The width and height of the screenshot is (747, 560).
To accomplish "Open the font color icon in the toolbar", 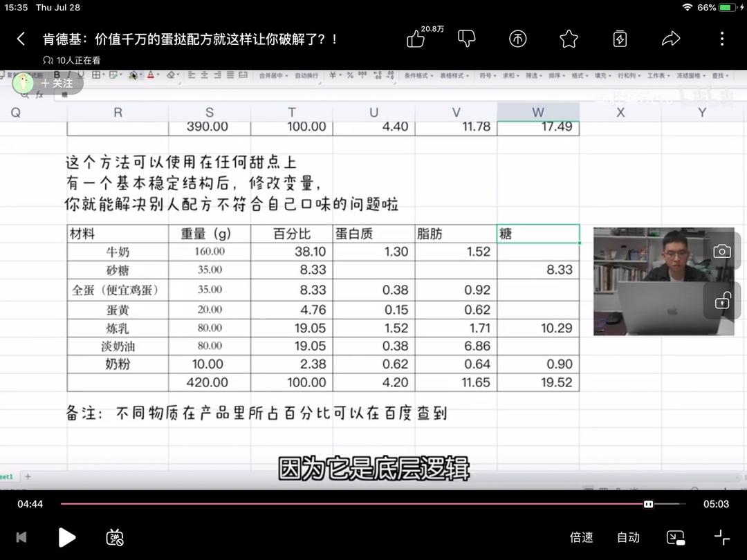I will point(151,75).
